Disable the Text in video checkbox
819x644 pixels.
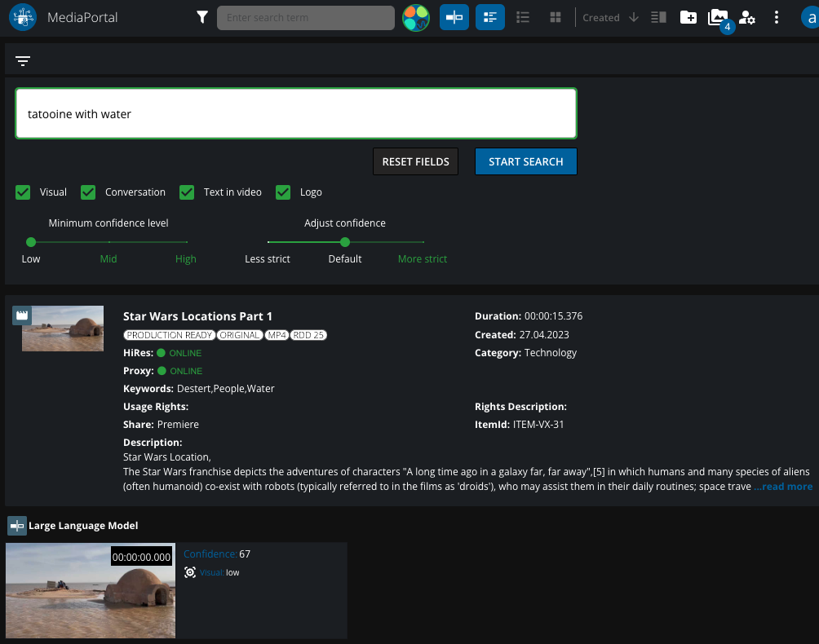188,192
